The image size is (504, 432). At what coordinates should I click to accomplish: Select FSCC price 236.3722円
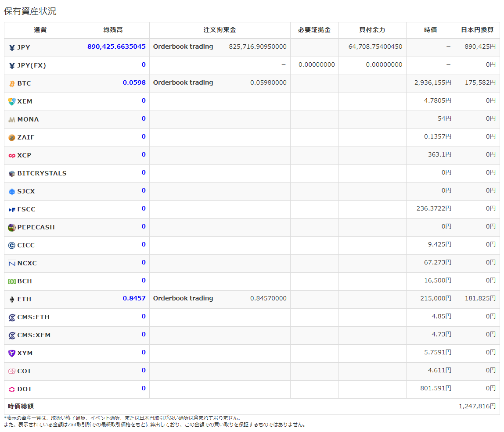[434, 208]
